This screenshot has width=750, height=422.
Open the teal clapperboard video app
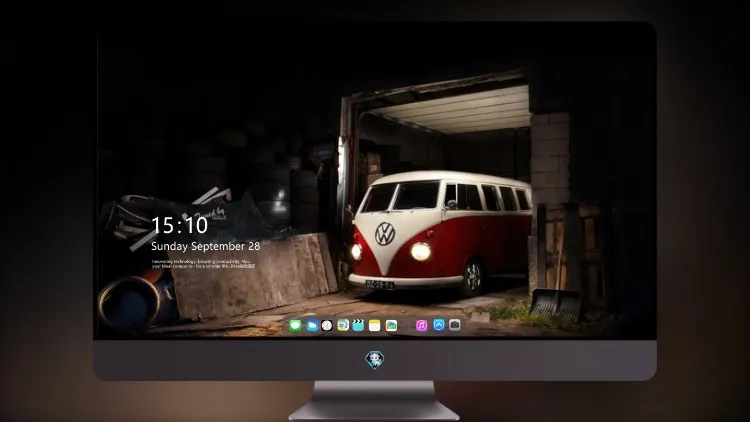(x=358, y=325)
